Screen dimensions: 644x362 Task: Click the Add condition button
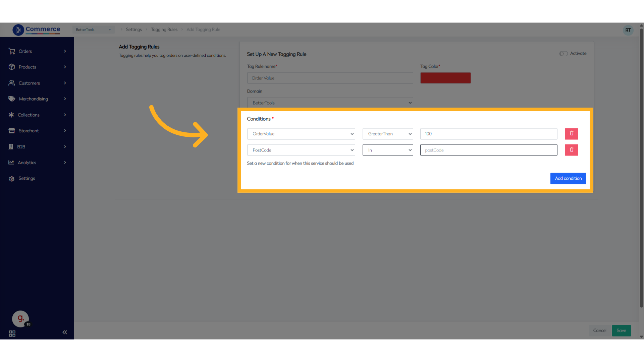pos(568,178)
